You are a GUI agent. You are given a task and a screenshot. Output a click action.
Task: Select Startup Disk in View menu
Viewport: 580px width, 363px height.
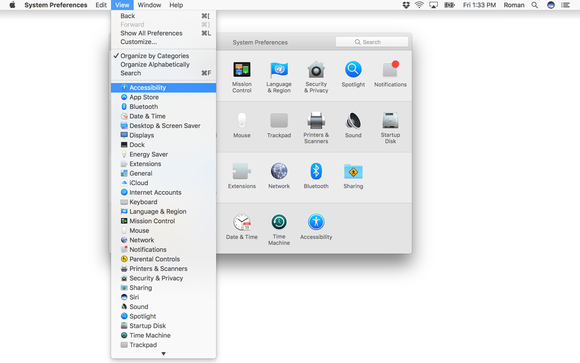tap(163, 326)
